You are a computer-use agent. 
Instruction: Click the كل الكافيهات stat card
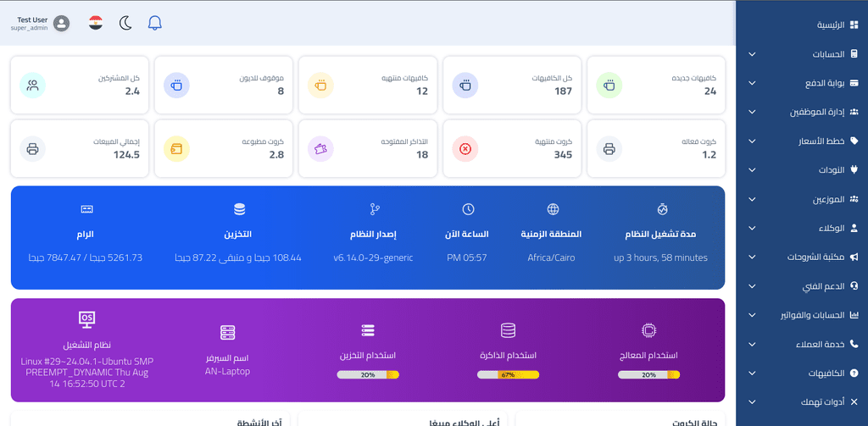click(x=512, y=86)
